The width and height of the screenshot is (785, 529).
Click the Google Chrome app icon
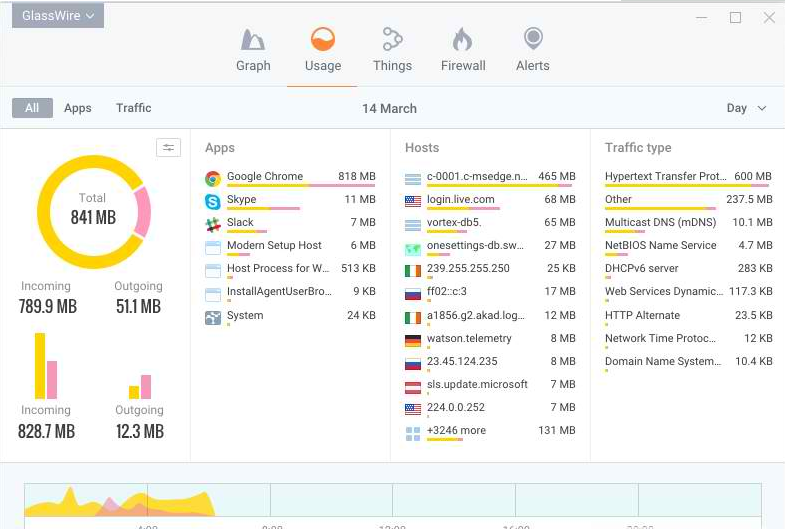click(213, 179)
